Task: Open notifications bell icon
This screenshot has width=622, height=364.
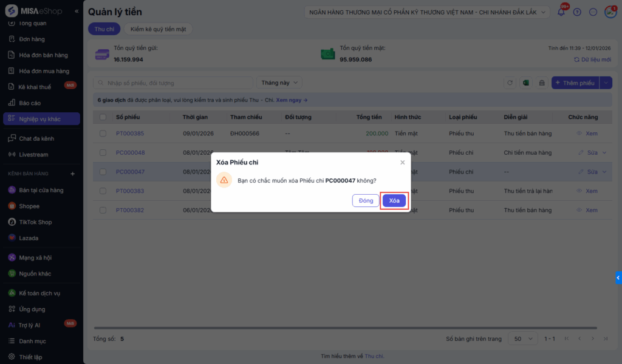Action: click(x=561, y=12)
